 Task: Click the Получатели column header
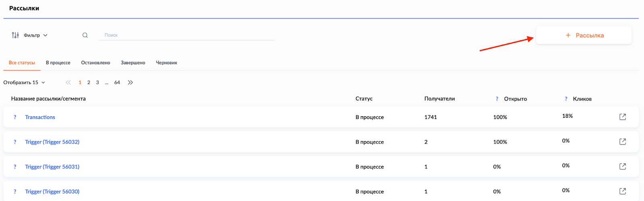coord(440,98)
